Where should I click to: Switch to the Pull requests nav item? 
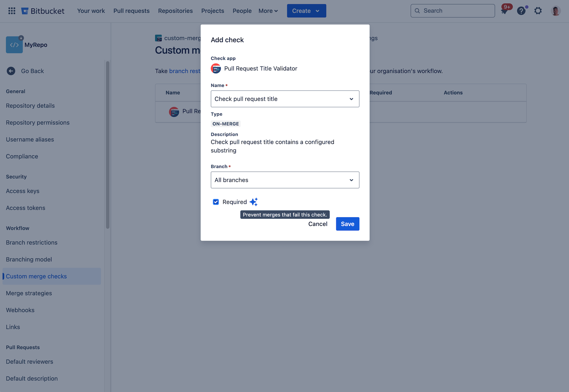[x=131, y=11]
